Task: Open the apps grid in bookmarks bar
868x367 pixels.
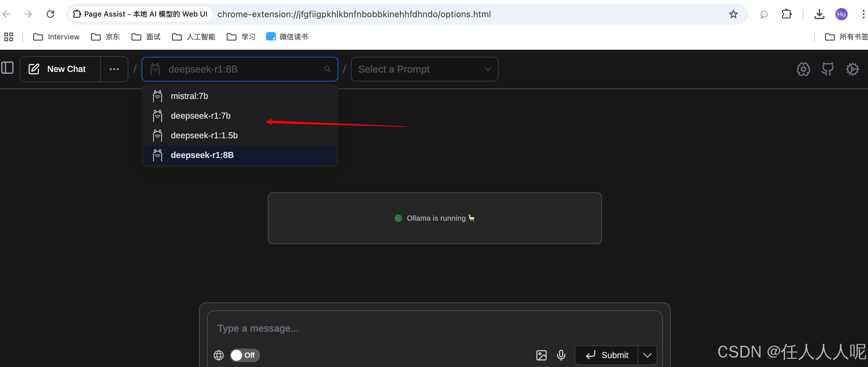Action: pyautogui.click(x=8, y=37)
